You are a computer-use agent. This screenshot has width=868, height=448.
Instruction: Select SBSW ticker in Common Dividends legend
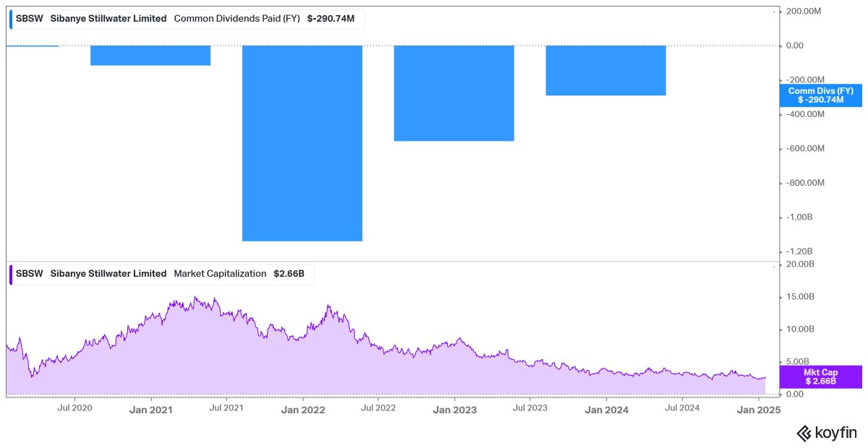tap(30, 19)
